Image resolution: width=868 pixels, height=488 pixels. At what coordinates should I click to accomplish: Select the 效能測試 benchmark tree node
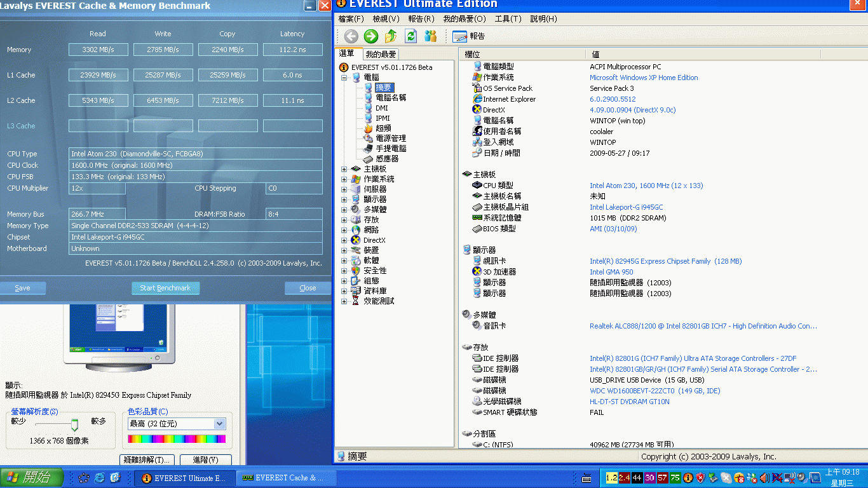pyautogui.click(x=379, y=301)
